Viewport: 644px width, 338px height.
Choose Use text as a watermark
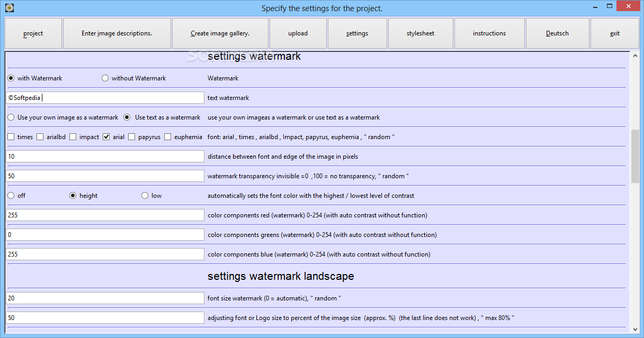[127, 117]
